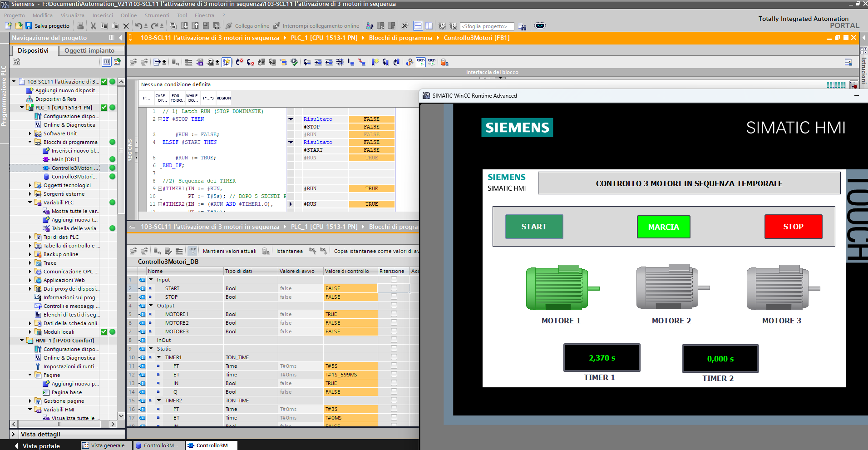
Task: Click the project tree horizontal scrollbar
Action: tap(59, 424)
